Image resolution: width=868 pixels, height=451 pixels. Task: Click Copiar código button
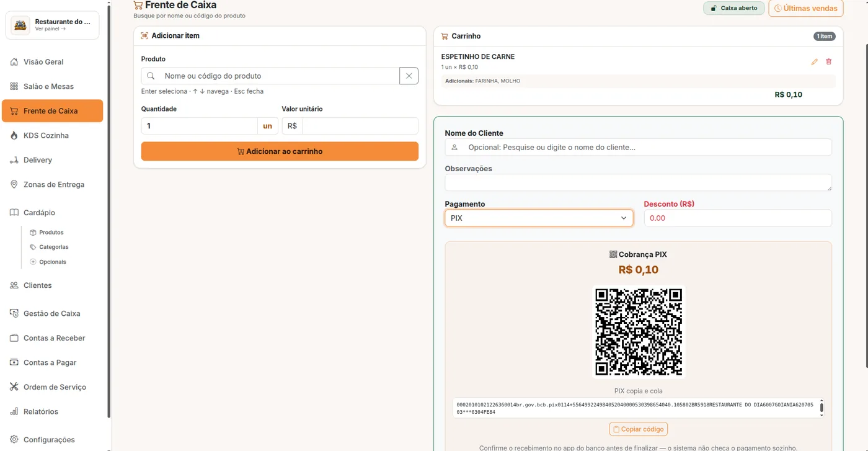639,429
